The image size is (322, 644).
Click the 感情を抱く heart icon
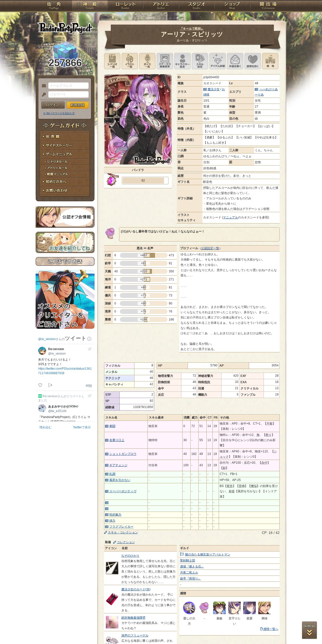pos(253,61)
